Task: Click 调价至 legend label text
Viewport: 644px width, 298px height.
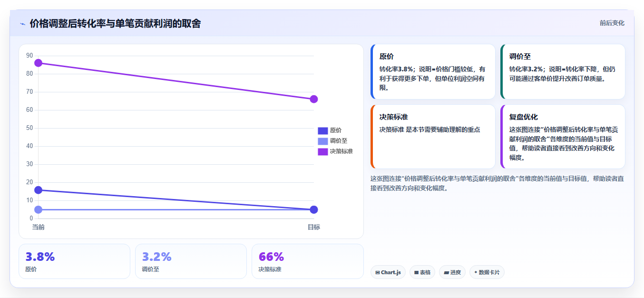Action: coord(339,141)
